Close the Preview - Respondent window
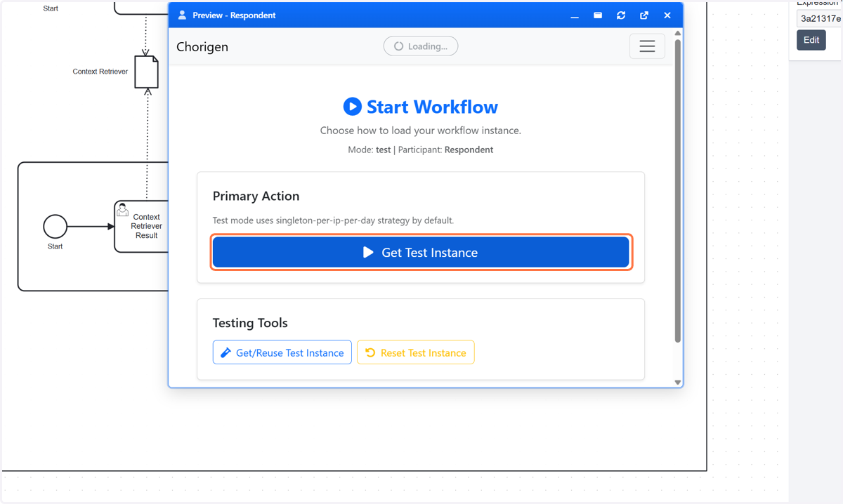 [x=667, y=15]
